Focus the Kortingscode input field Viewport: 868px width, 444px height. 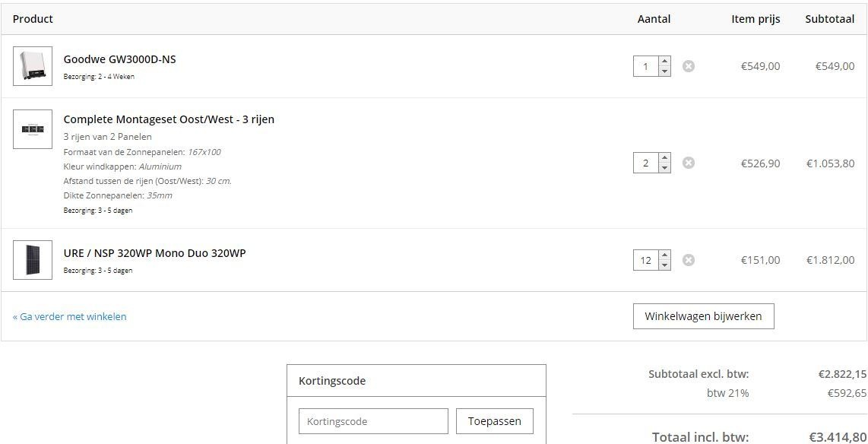[x=373, y=421]
